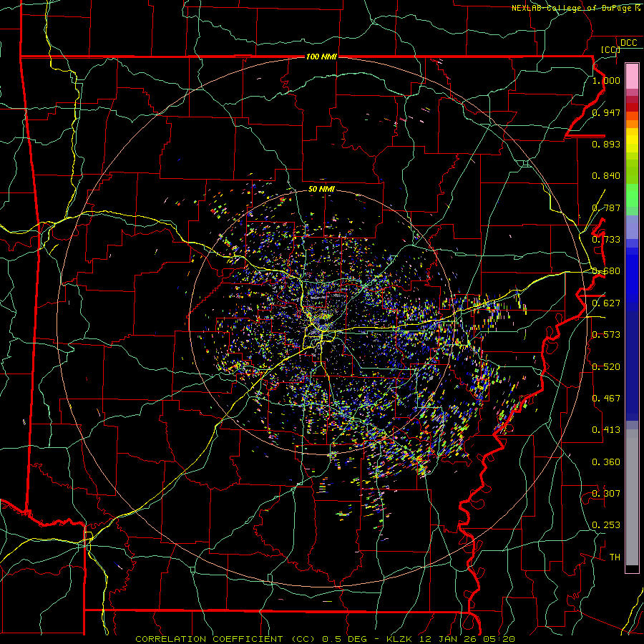Select the 1.000 legend value
The image size is (644, 644).
click(606, 80)
